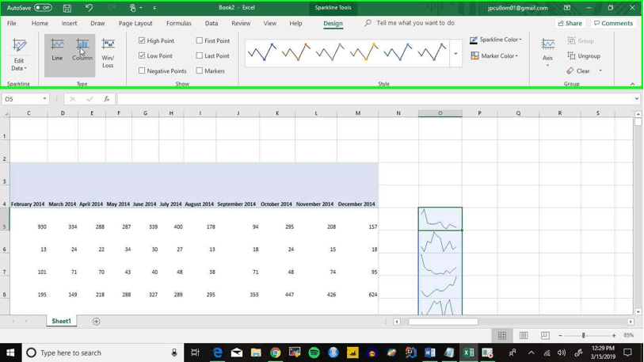Viewport: 644px width, 362px height.
Task: Switch to Insert tab
Action: pos(69,24)
